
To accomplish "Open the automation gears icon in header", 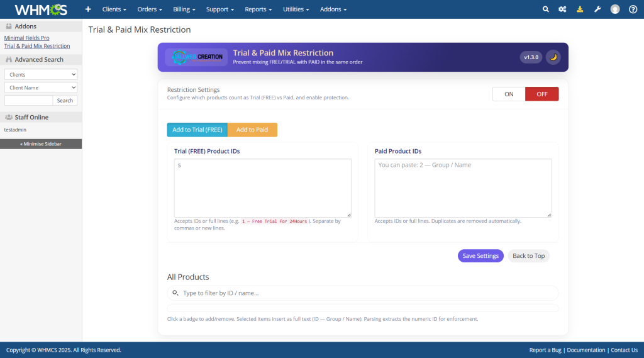I will 562,9.
